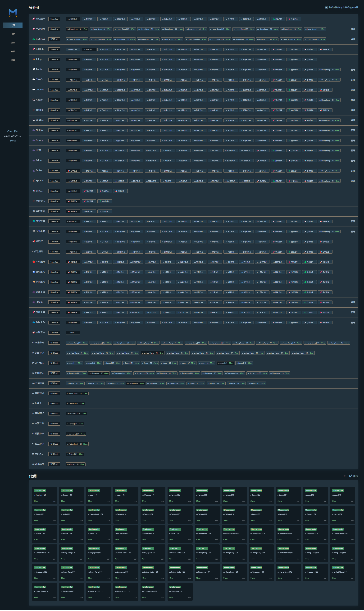Screen dimensions: 364x611
Task: Click the green recycle icon for 自动选择
Action: [x=34, y=39]
